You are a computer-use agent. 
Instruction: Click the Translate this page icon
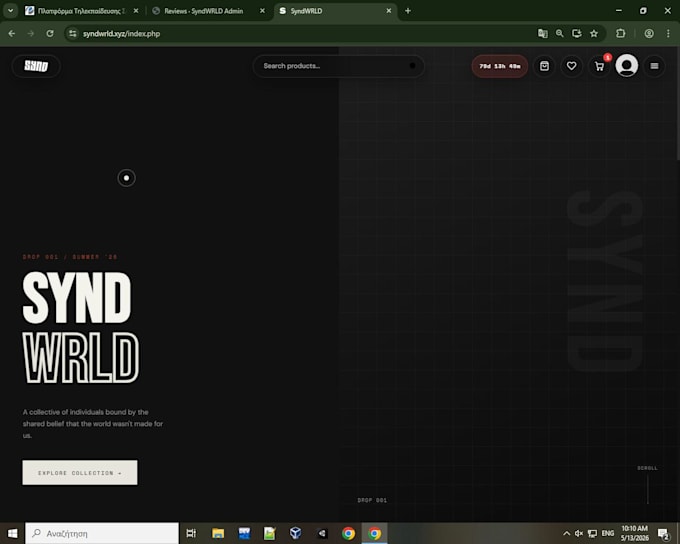(x=543, y=33)
